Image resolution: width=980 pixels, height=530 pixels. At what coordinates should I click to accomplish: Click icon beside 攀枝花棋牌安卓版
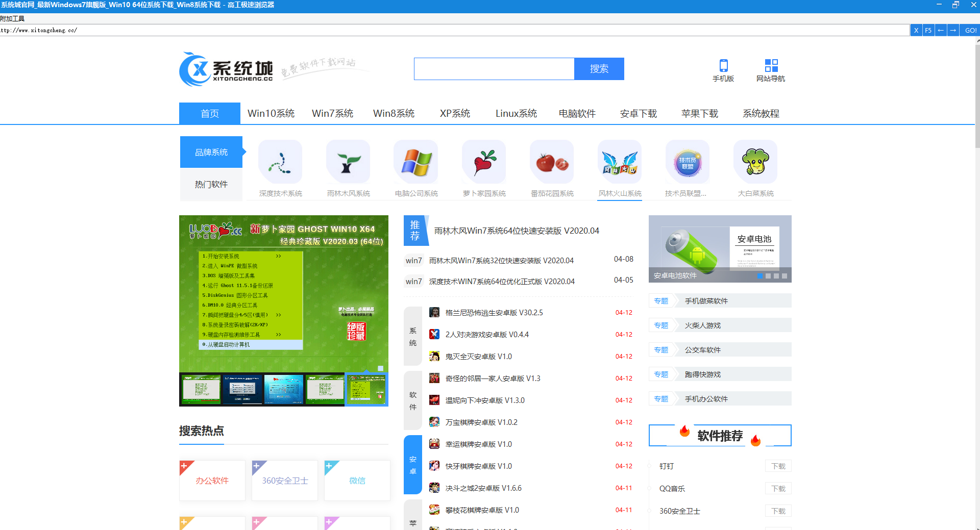[x=434, y=510]
